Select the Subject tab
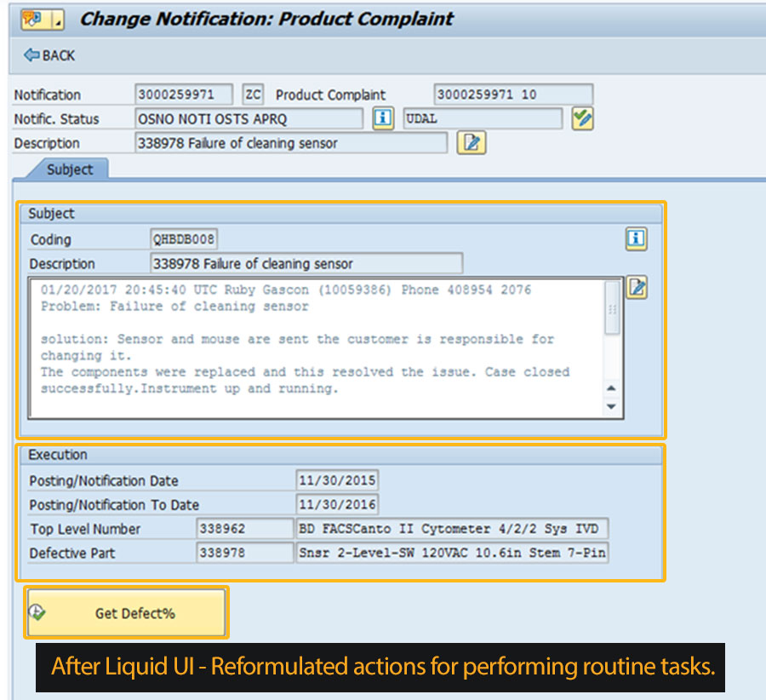Image resolution: width=766 pixels, height=700 pixels. [x=69, y=169]
